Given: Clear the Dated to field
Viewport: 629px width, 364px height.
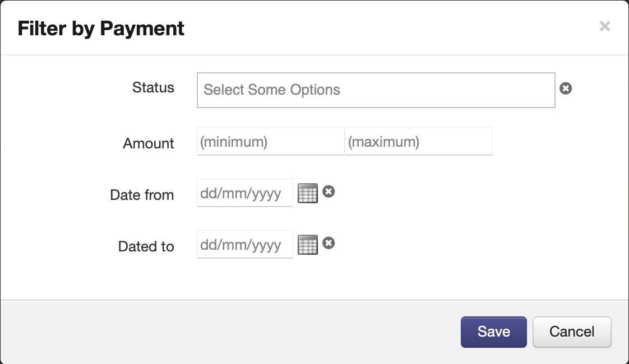Looking at the screenshot, I should [329, 243].
